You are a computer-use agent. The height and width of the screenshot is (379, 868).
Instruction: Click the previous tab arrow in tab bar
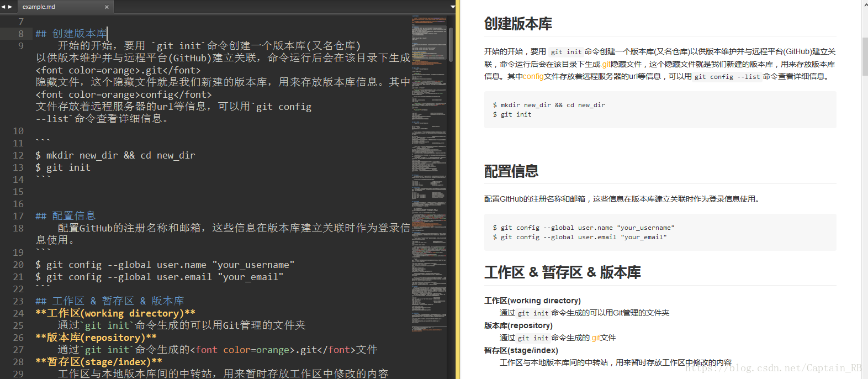(3, 7)
